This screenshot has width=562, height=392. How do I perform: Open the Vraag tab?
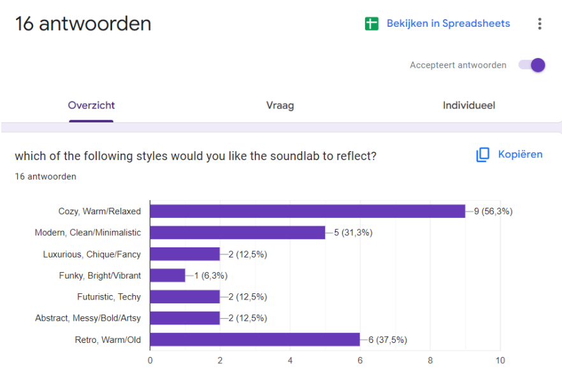tap(280, 106)
